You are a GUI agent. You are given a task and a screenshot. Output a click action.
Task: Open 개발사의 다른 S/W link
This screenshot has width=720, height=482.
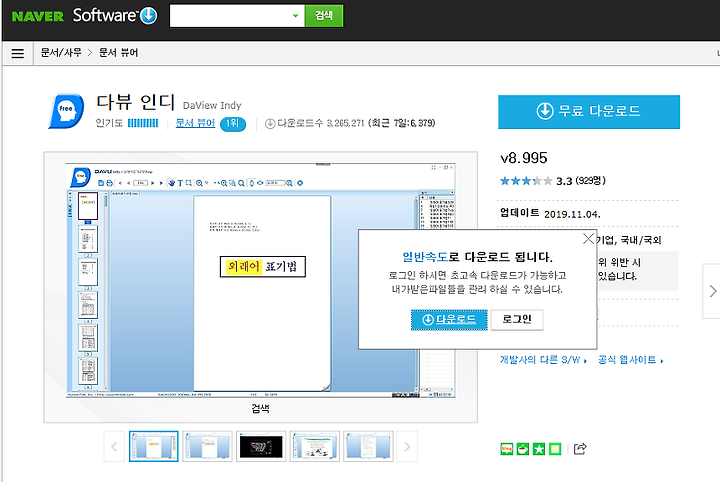[x=543, y=360]
